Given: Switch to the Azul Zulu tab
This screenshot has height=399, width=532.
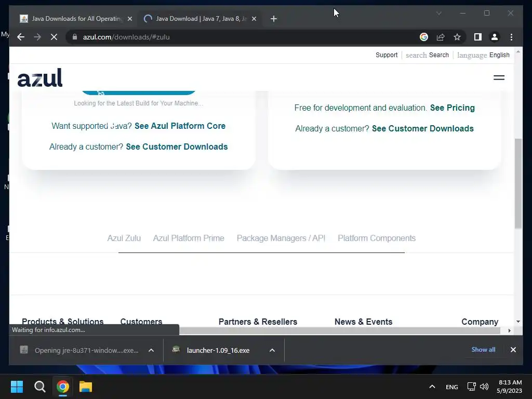Looking at the screenshot, I should point(124,238).
